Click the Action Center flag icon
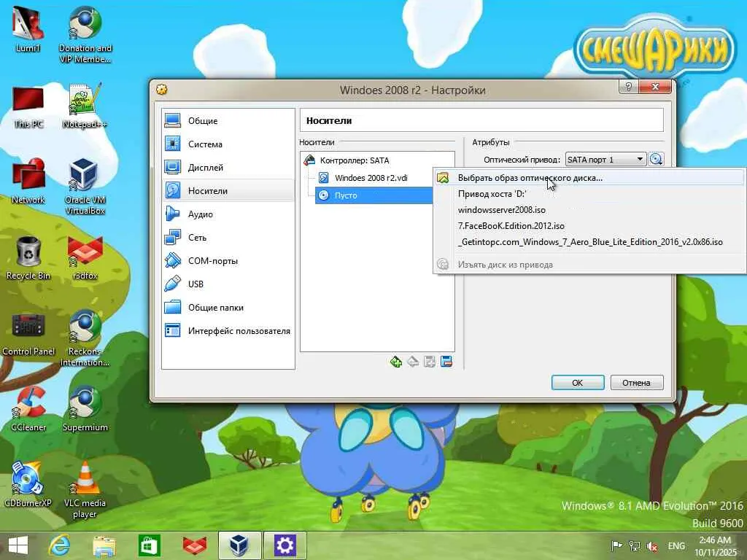The height and width of the screenshot is (560, 747). pos(616,545)
